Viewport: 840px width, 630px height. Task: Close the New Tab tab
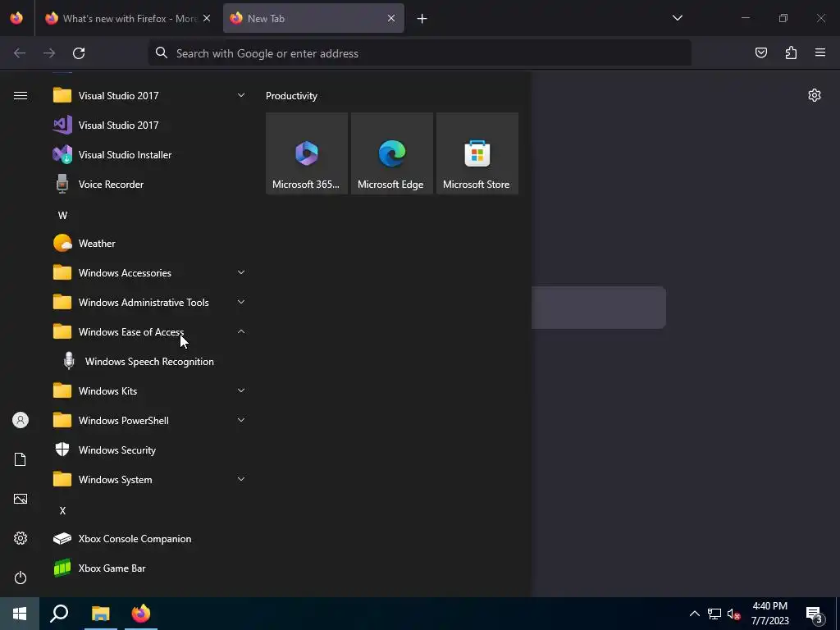391,18
